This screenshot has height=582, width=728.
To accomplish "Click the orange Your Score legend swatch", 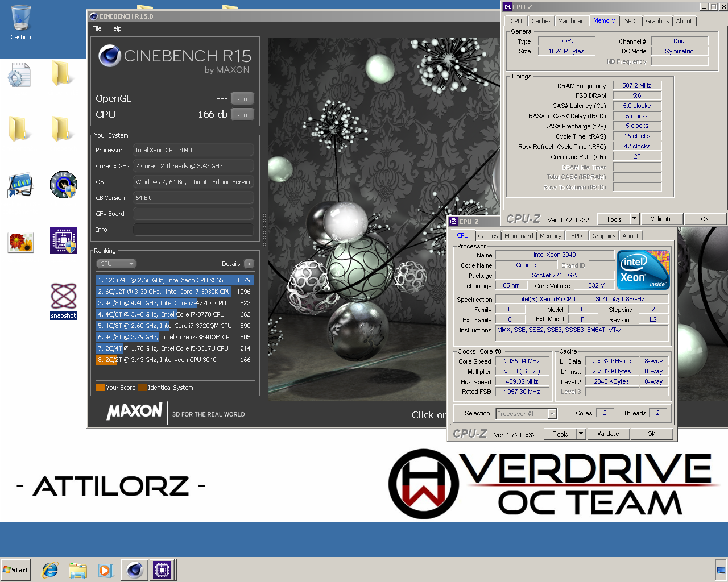I will [x=100, y=388].
